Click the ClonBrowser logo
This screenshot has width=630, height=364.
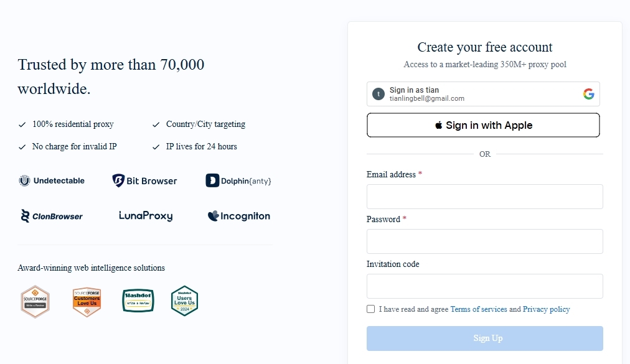click(x=52, y=216)
